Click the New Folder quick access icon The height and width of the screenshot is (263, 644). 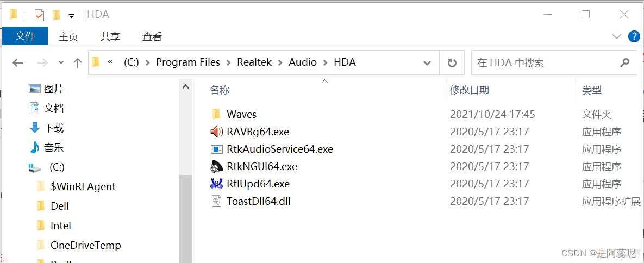[x=57, y=15]
